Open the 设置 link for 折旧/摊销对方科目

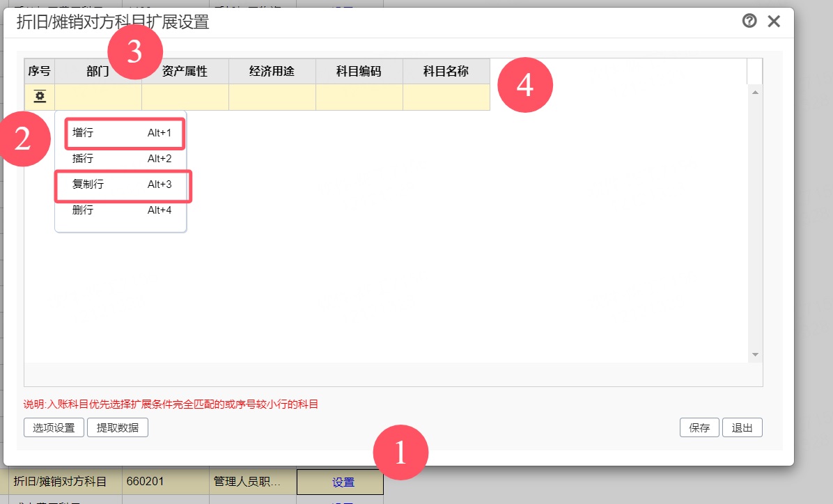click(x=343, y=482)
